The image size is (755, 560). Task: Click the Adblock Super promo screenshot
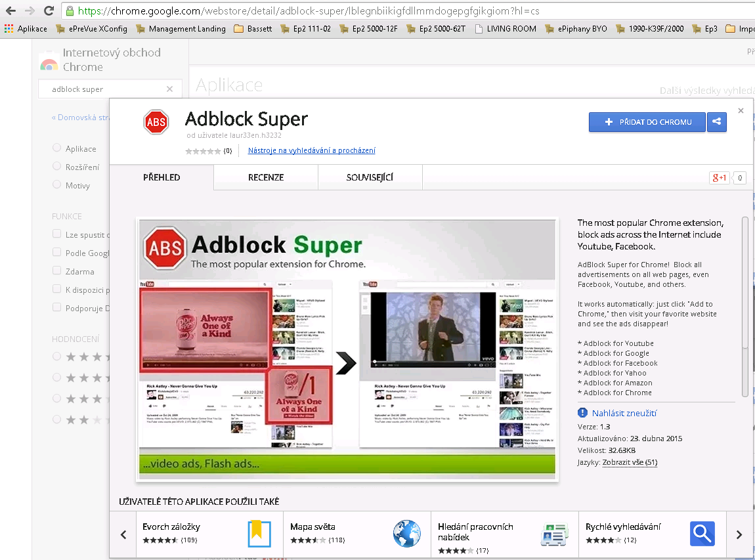pos(347,349)
